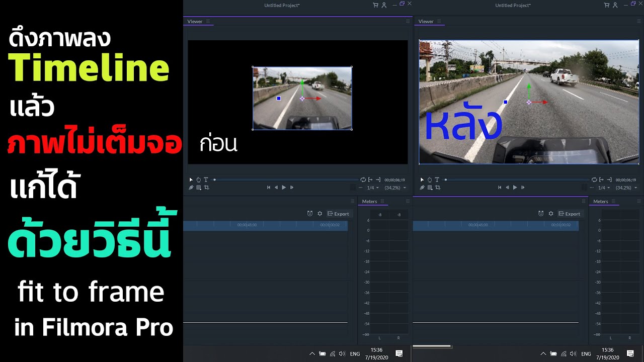Click blue transform handle in right viewer
644x362 pixels.
coord(506,102)
